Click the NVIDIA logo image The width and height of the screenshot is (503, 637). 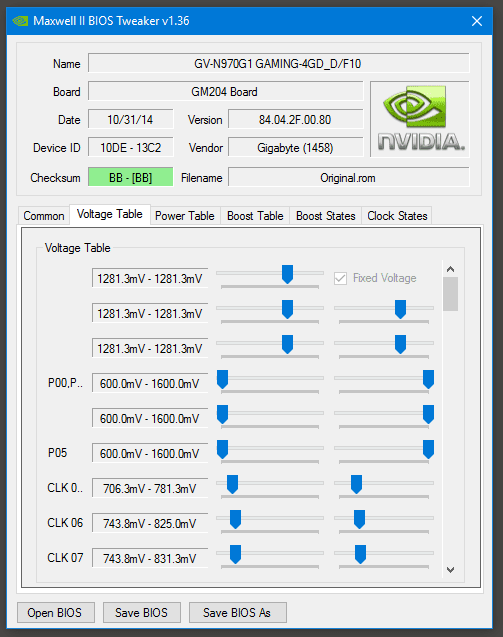pos(420,119)
